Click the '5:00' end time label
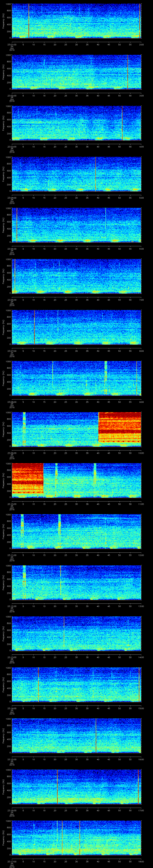This screenshot has width=153, height=868. [x=141, y=198]
